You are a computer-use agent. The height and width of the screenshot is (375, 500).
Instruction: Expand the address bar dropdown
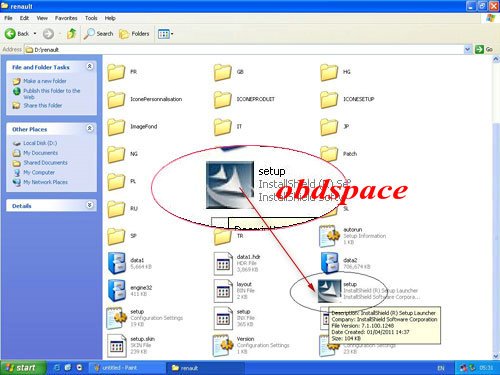point(467,50)
